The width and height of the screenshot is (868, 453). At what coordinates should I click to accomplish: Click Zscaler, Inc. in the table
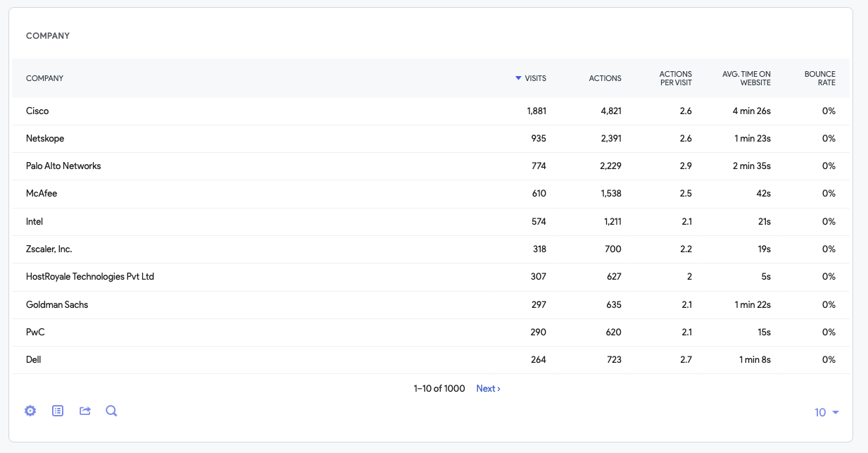pyautogui.click(x=49, y=249)
